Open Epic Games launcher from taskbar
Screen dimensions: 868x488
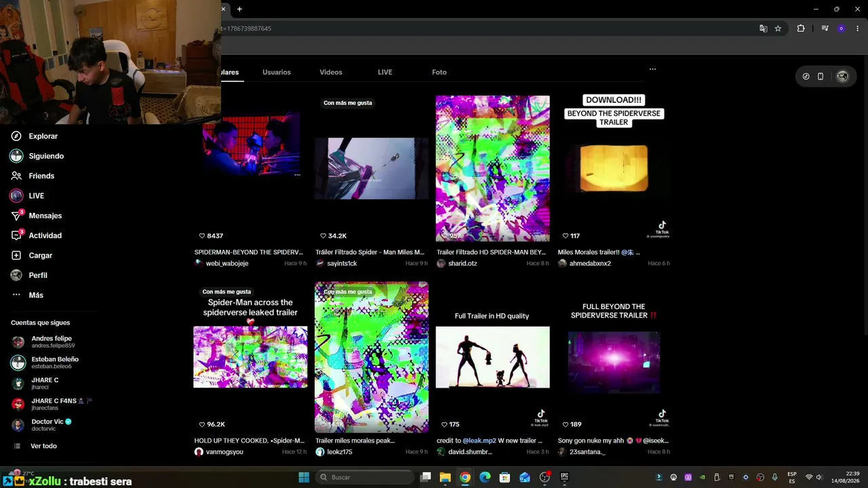[x=564, y=477]
